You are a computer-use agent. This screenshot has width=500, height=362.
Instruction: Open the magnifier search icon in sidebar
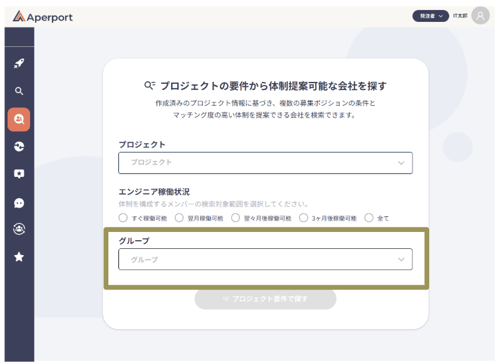(x=19, y=91)
